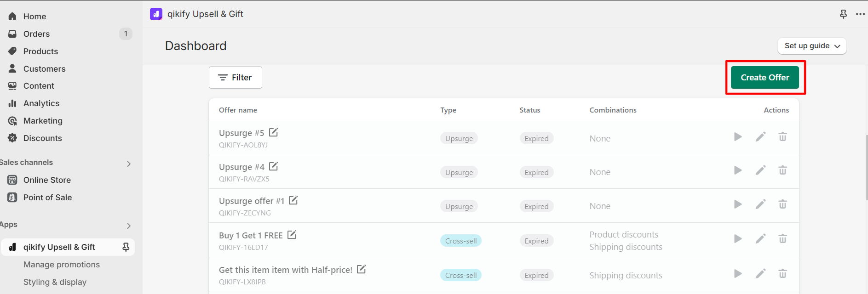Rename the Upsurge offer #1 title

click(x=293, y=200)
